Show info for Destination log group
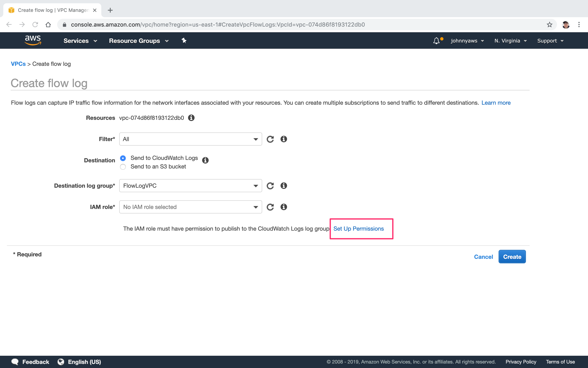Viewport: 588px width, 368px height. (x=284, y=186)
